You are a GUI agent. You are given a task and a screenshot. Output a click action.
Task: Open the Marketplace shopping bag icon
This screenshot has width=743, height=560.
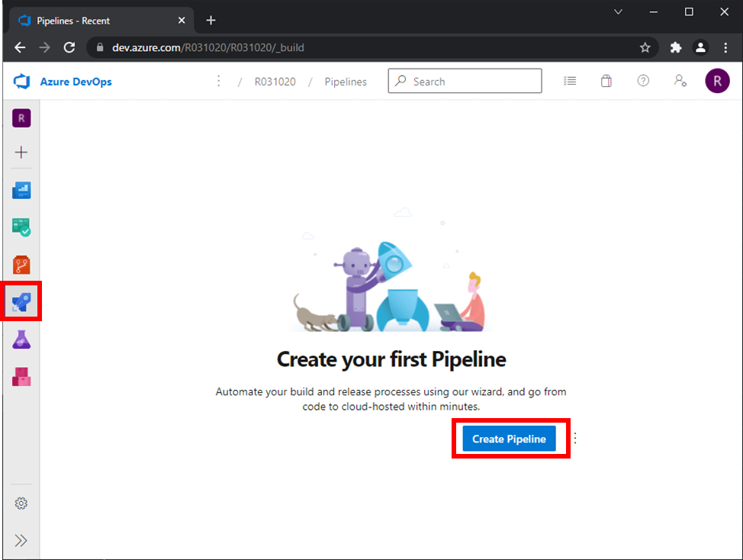606,81
